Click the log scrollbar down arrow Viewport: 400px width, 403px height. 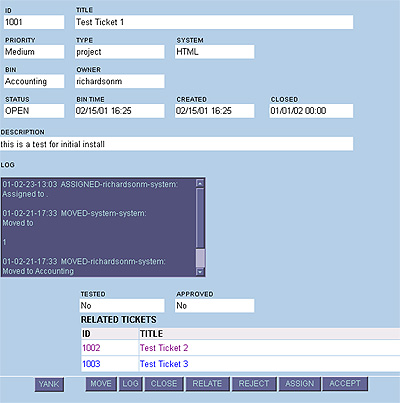pos(200,272)
